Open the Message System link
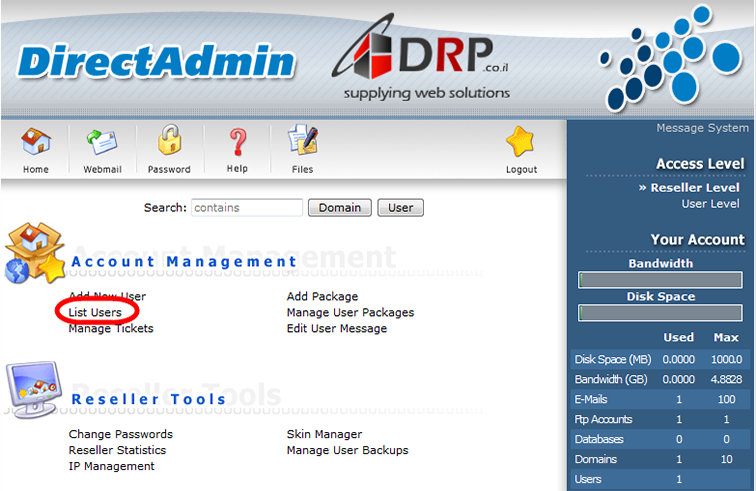Image resolution: width=756 pixels, height=491 pixels. (702, 128)
